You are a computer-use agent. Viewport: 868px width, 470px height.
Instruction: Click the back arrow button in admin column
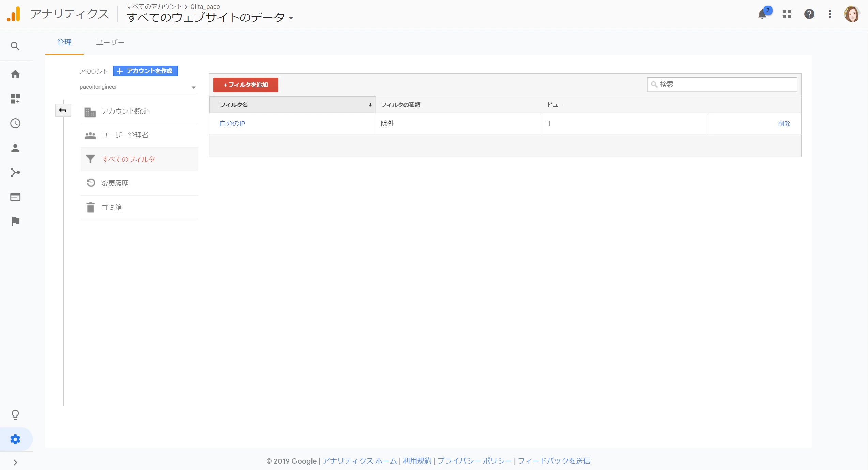coord(63,110)
